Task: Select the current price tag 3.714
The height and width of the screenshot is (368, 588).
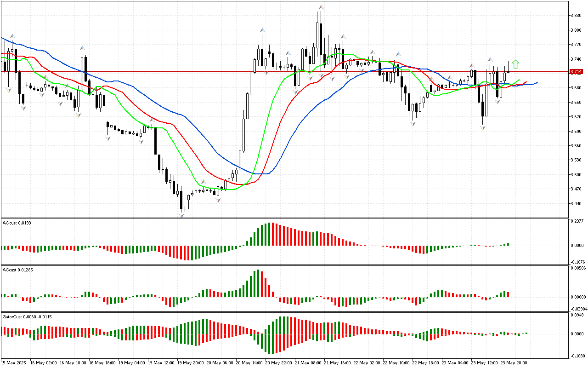Action: (576, 72)
